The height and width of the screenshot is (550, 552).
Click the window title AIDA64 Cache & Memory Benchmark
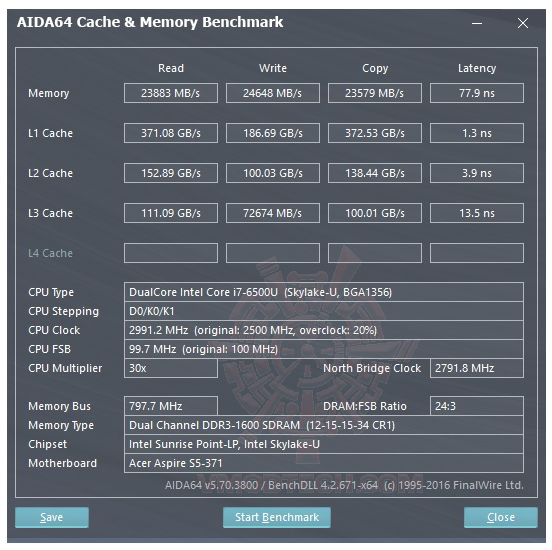[x=150, y=23]
